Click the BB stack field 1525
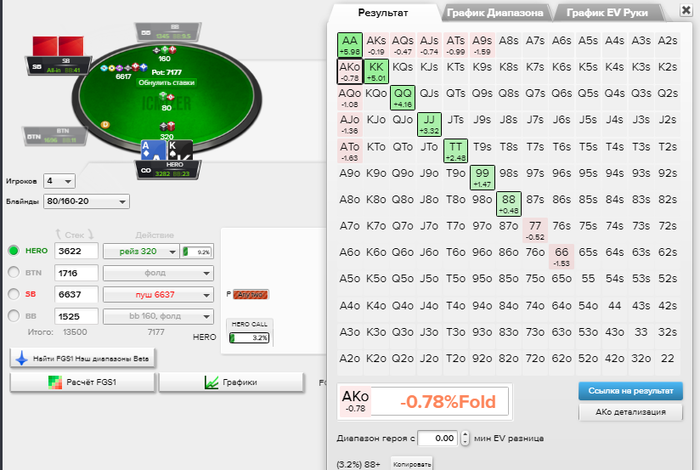This screenshot has width=700, height=470. click(76, 316)
